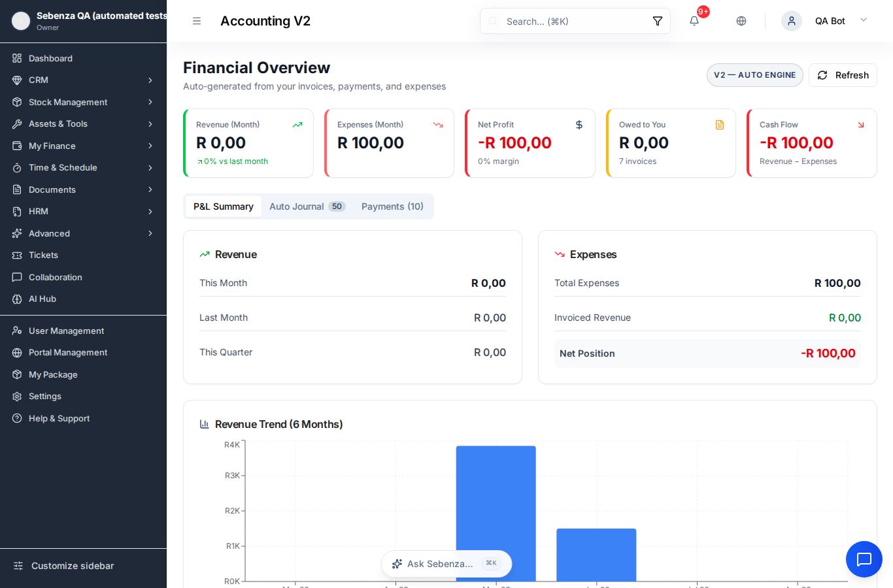
Task: Click the Cash Flow down-arrow icon
Action: pyautogui.click(x=861, y=125)
